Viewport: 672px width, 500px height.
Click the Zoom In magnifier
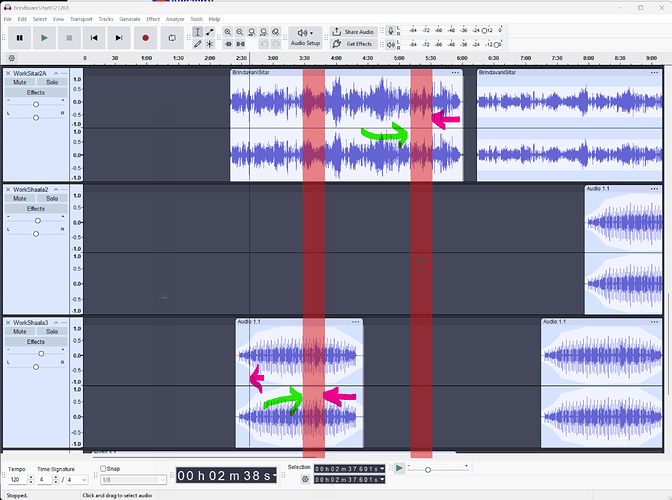click(x=228, y=32)
